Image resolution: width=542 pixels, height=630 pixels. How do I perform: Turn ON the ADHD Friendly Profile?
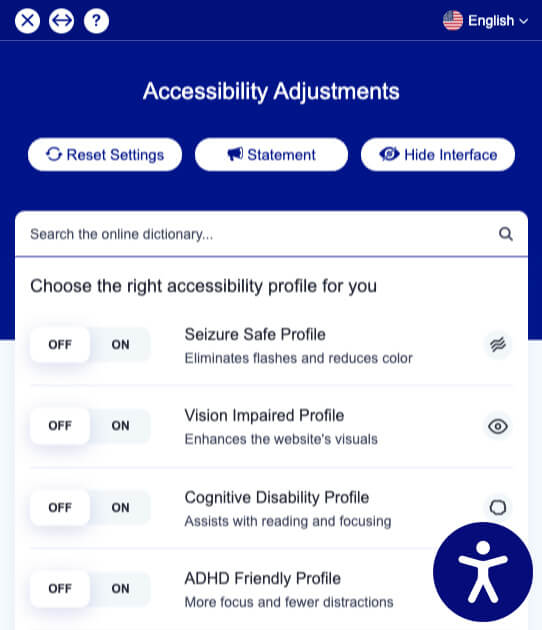click(x=120, y=589)
